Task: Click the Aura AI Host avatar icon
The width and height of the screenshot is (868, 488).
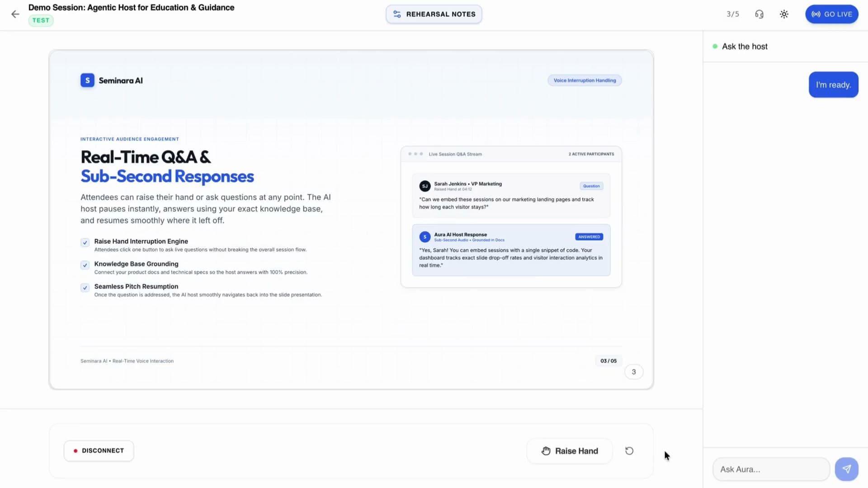Action: pyautogui.click(x=425, y=237)
